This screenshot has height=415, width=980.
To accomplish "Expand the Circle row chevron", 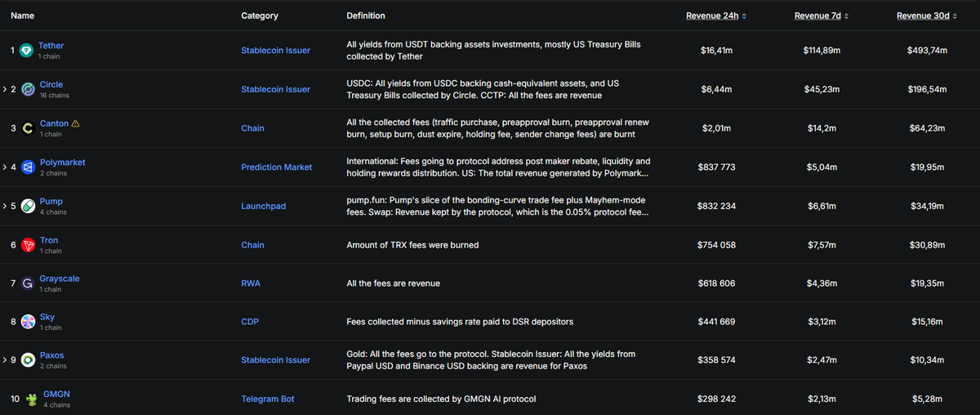I will [4, 89].
